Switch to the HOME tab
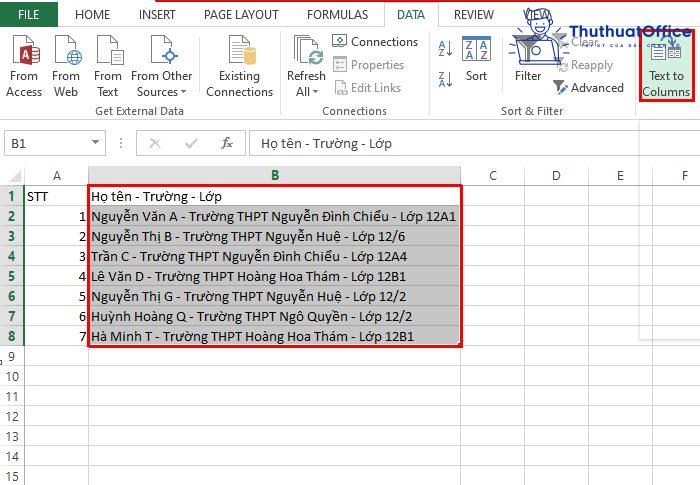Image resolution: width=700 pixels, height=485 pixels. point(92,15)
